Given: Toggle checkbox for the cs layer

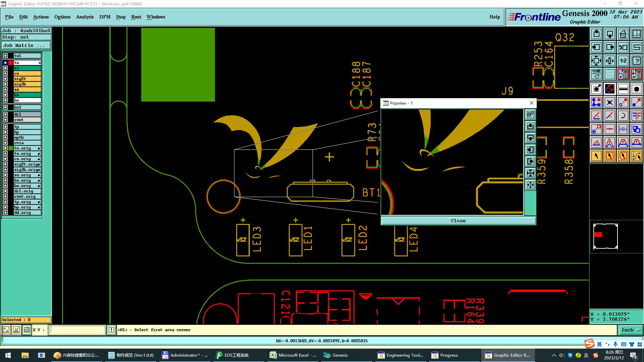Looking at the screenshot, I should 5,73.
